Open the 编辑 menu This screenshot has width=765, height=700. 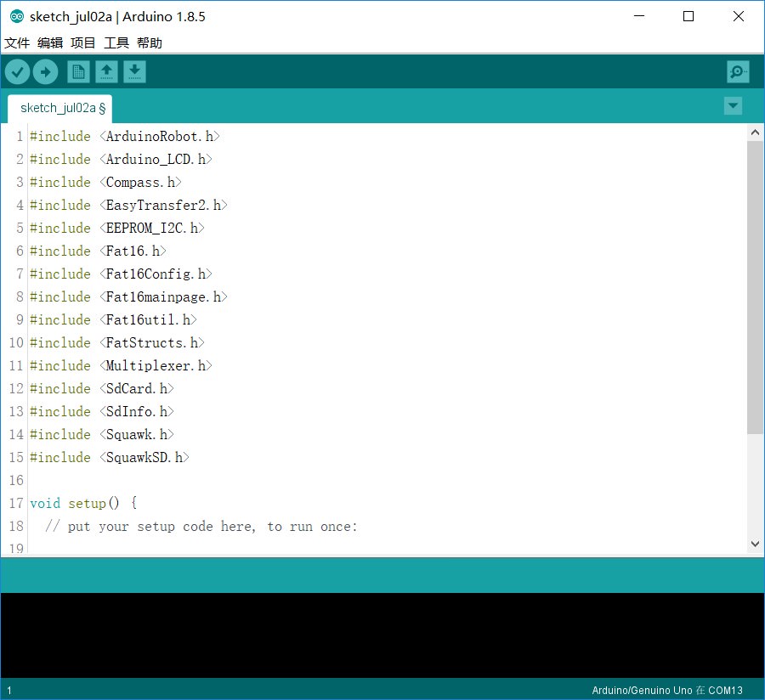(x=50, y=42)
